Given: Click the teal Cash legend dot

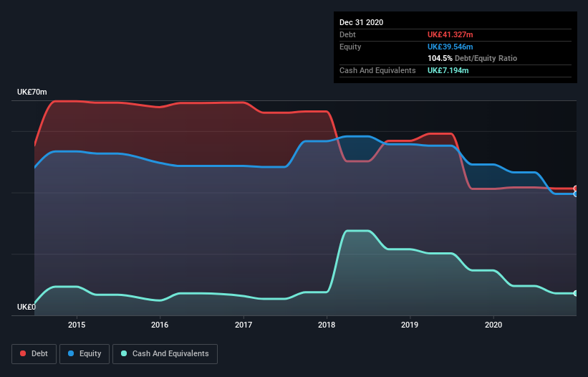Looking at the screenshot, I should click(x=124, y=353).
